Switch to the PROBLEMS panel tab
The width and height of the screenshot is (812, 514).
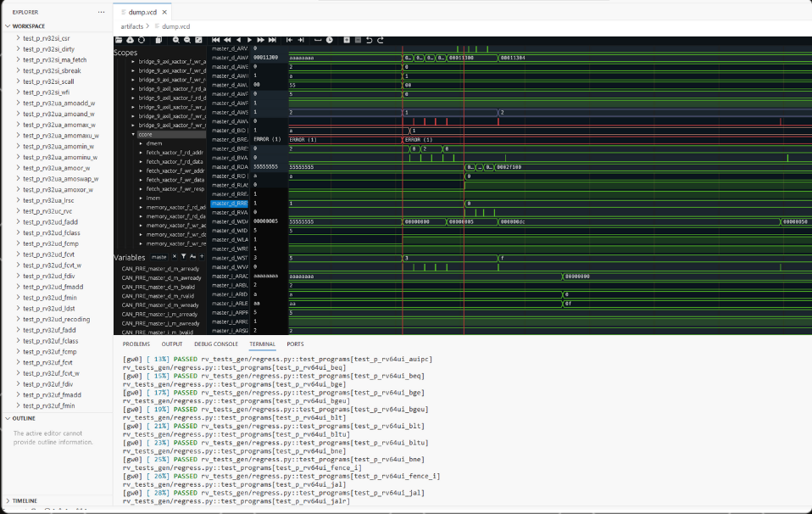click(136, 344)
